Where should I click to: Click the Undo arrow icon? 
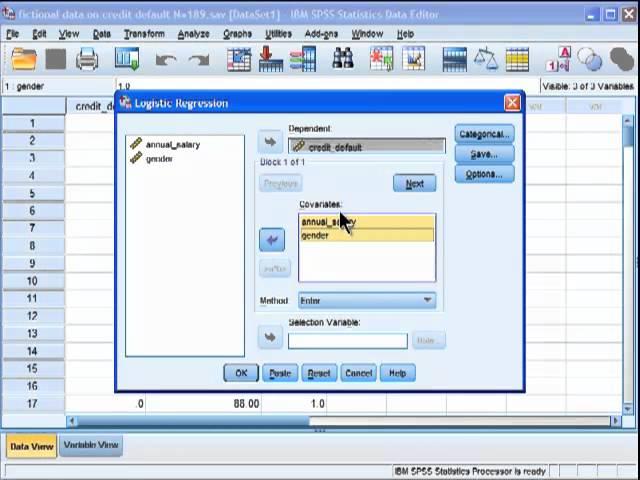(166, 60)
